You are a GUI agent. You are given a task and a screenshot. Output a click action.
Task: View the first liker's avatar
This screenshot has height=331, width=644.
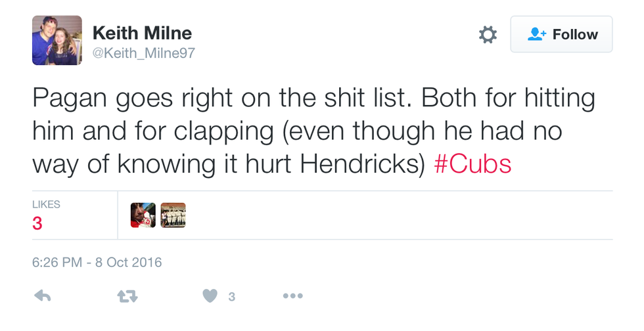pyautogui.click(x=143, y=215)
